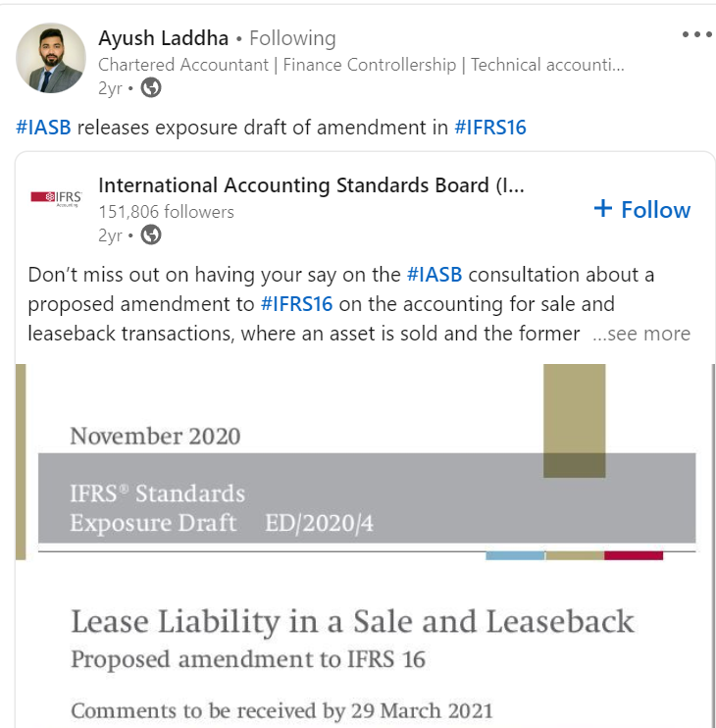Image resolution: width=716 pixels, height=728 pixels.
Task: Follow International Accounting Standards Board
Action: pos(642,209)
